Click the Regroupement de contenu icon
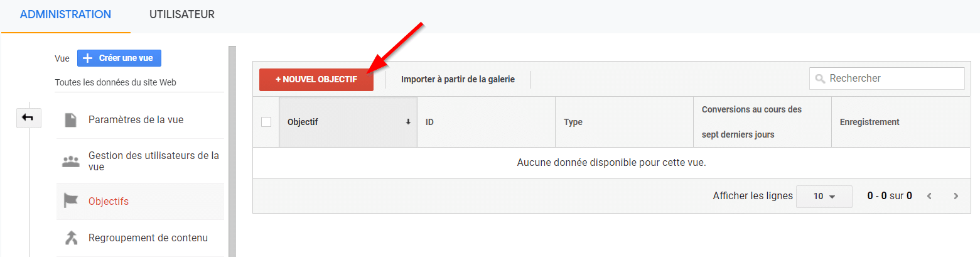This screenshot has width=980, height=257. point(71,238)
